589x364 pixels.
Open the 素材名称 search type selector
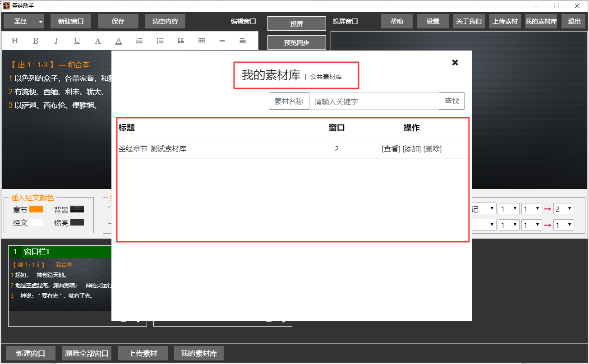[289, 101]
